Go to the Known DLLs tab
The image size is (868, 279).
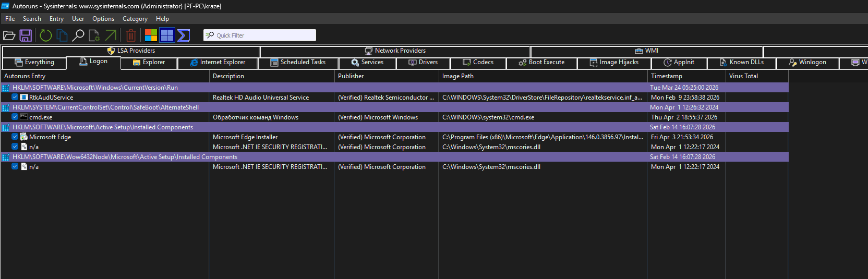[x=742, y=63]
